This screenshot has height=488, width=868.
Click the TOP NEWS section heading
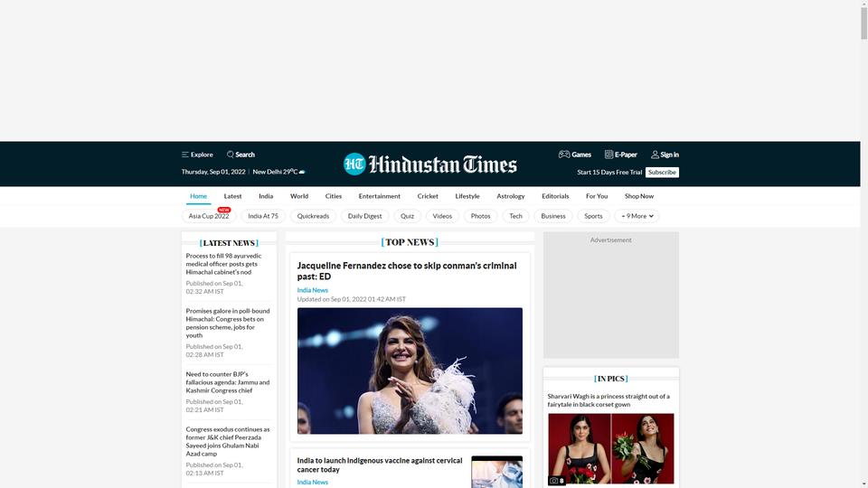tap(410, 242)
